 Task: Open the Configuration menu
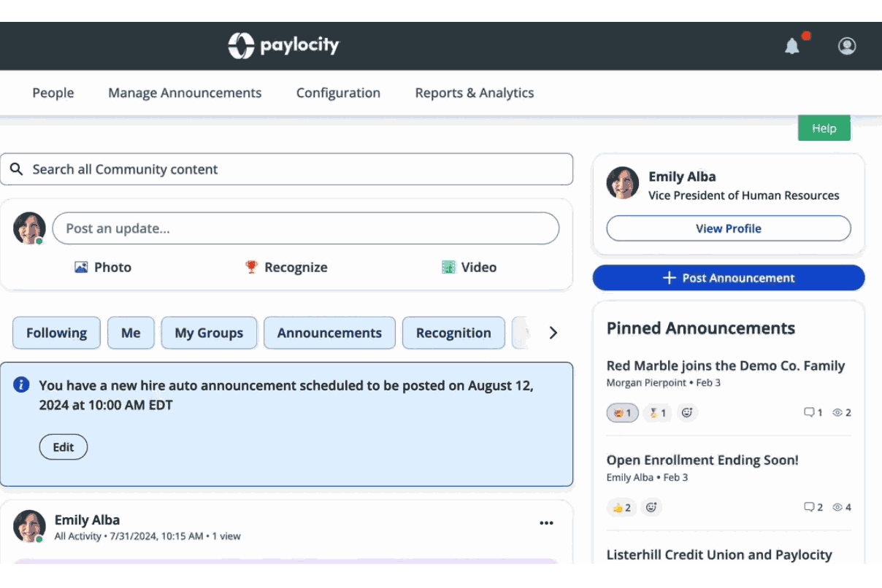tap(338, 93)
